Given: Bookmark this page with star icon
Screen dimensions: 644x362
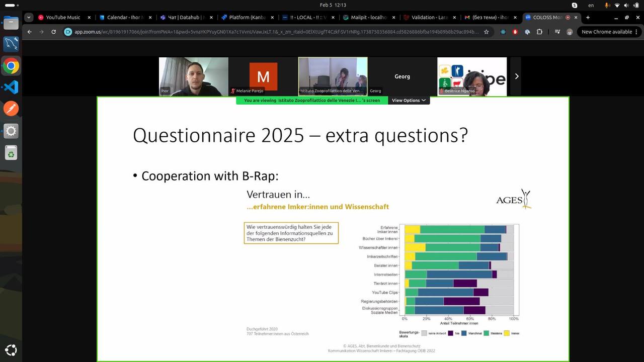Looking at the screenshot, I should [486, 32].
